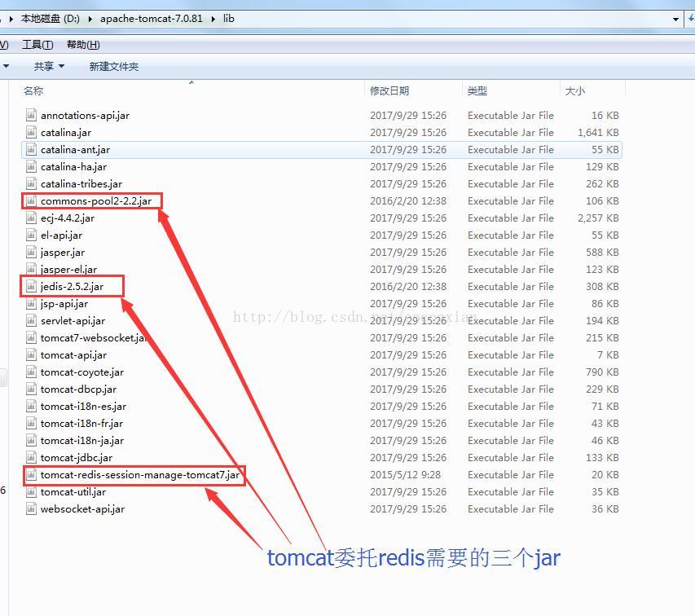Click the jsp-api.jar file icon
Viewport: 695px width, 616px height.
pos(31,304)
